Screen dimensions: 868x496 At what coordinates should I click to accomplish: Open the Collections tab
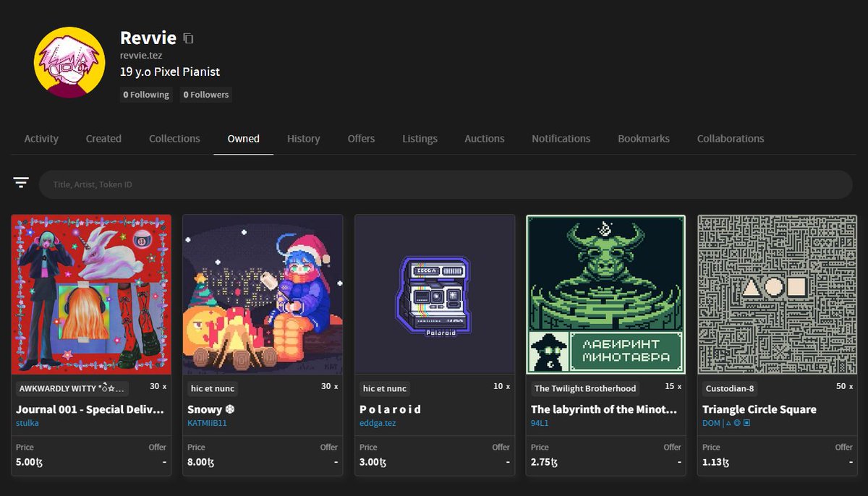[x=174, y=138]
